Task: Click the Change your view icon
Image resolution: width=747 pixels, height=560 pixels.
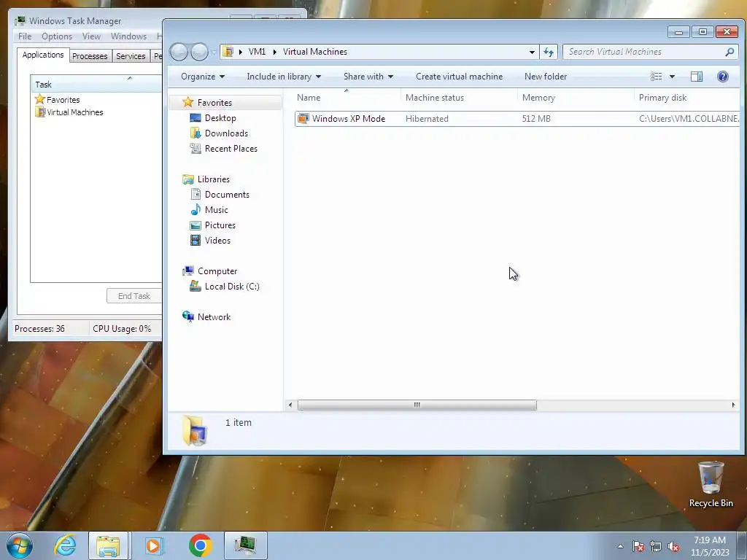Action: [x=656, y=77]
